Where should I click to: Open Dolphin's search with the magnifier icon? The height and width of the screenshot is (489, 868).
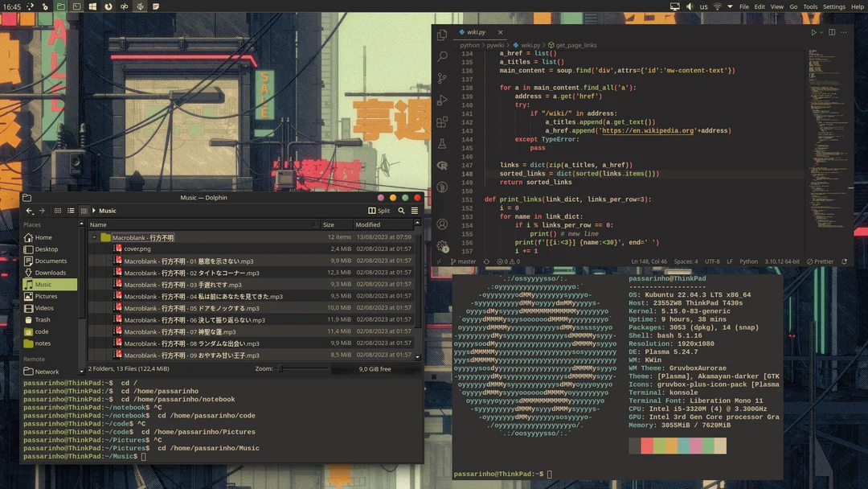click(401, 210)
